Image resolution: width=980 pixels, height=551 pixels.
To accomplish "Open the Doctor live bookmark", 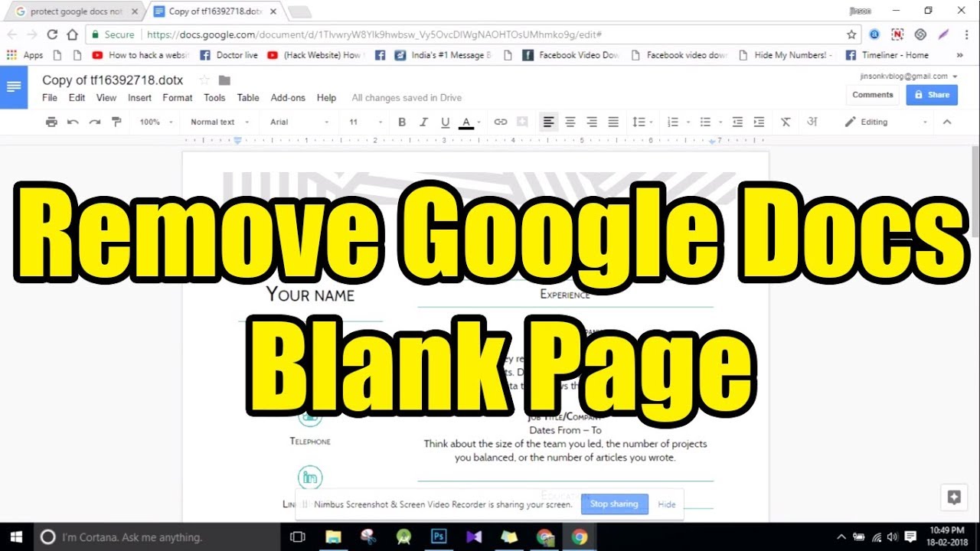I will (229, 55).
